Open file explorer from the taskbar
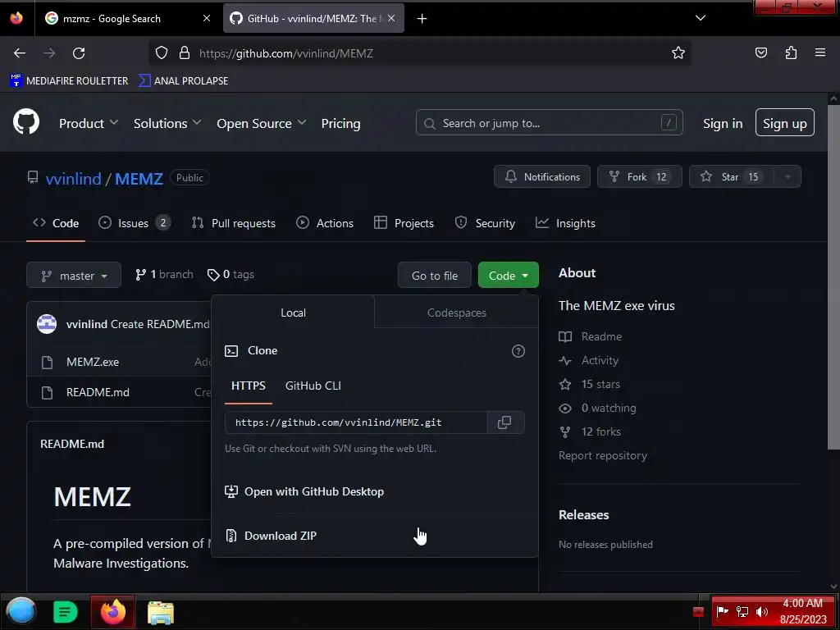 point(160,612)
